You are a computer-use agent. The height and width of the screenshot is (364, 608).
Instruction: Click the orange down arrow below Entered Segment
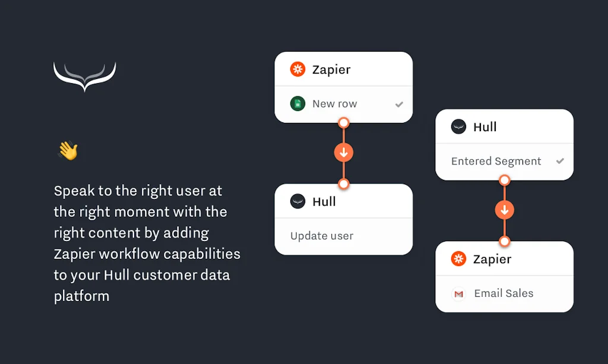[x=504, y=210]
